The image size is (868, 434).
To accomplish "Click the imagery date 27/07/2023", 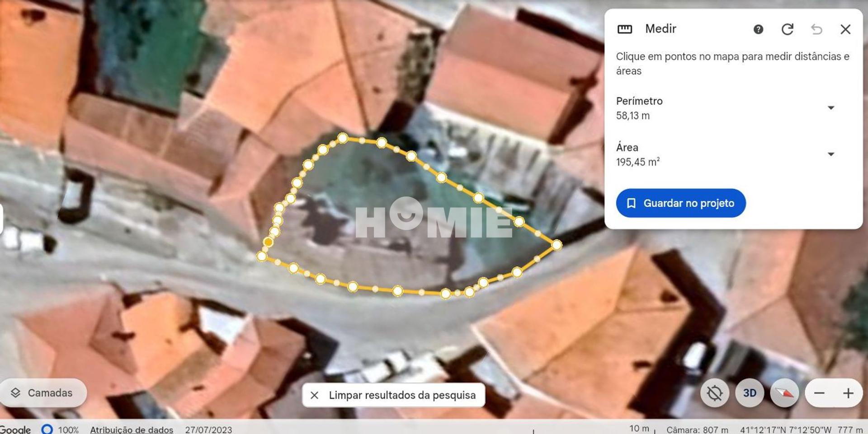I will pyautogui.click(x=208, y=429).
